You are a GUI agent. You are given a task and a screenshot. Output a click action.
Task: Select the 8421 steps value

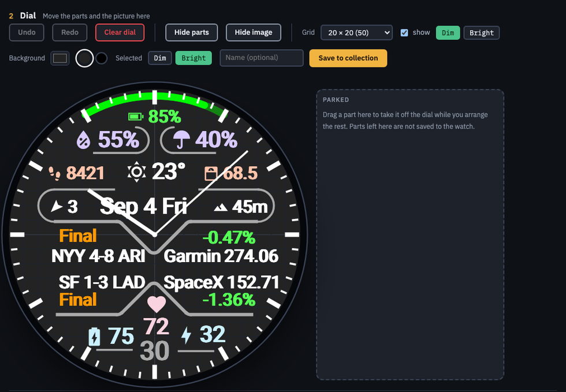[x=85, y=173]
